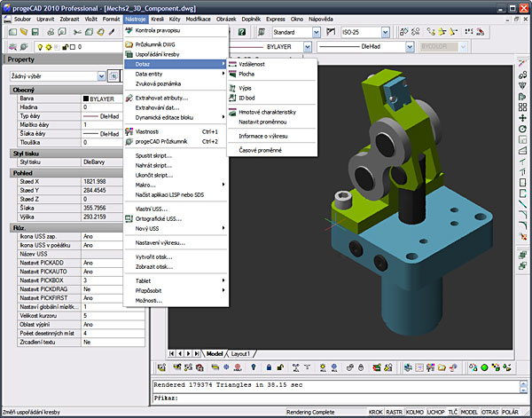Image resolution: width=532 pixels, height=418 pixels.
Task: Click the Unlock layer open padlock icon
Action: point(280,367)
